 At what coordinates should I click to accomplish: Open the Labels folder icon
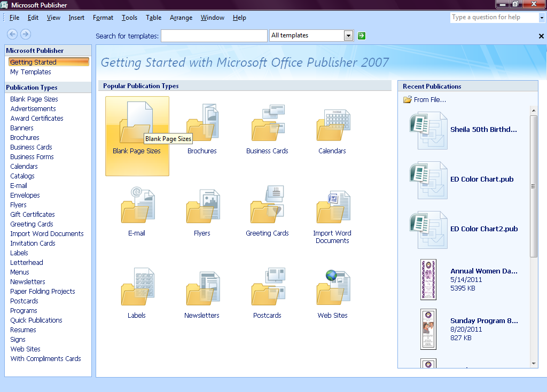(137, 286)
